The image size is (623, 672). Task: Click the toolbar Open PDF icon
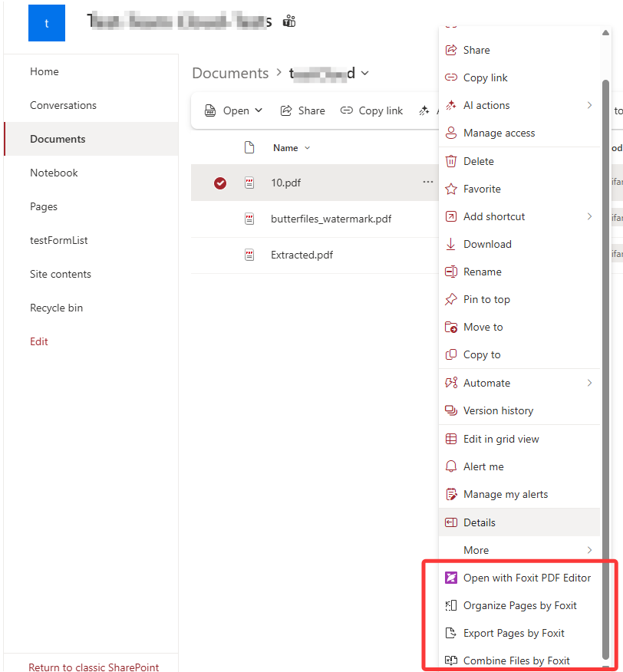pyautogui.click(x=210, y=110)
